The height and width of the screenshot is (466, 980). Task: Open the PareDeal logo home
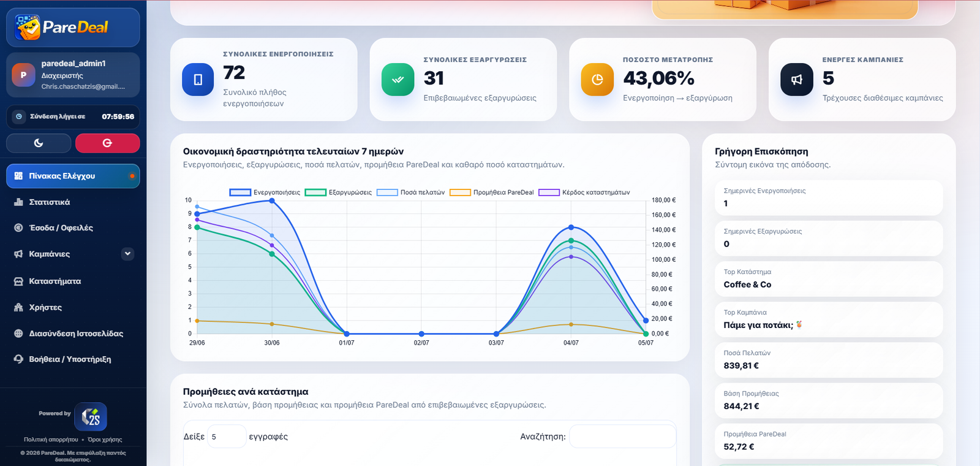tap(73, 28)
